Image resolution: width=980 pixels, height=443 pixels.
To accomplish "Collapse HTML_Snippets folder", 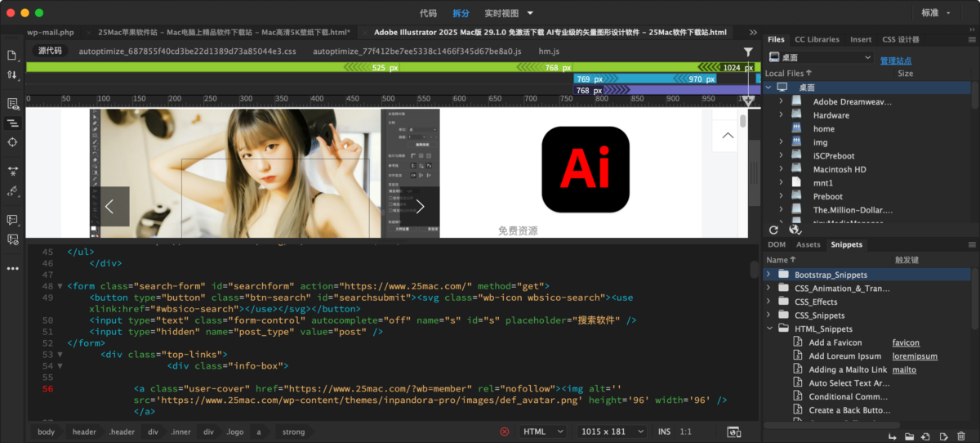I will [768, 329].
